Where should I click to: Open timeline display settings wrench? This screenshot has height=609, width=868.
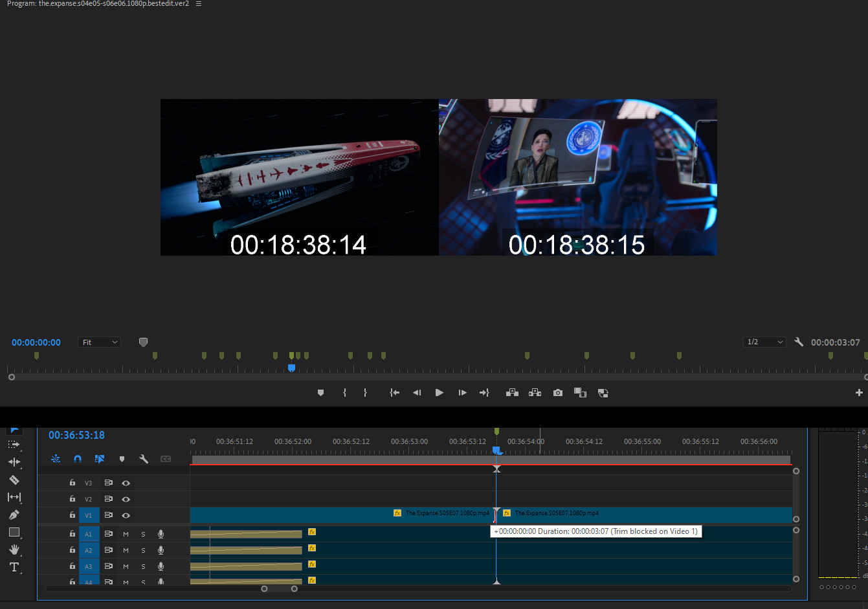coord(144,459)
